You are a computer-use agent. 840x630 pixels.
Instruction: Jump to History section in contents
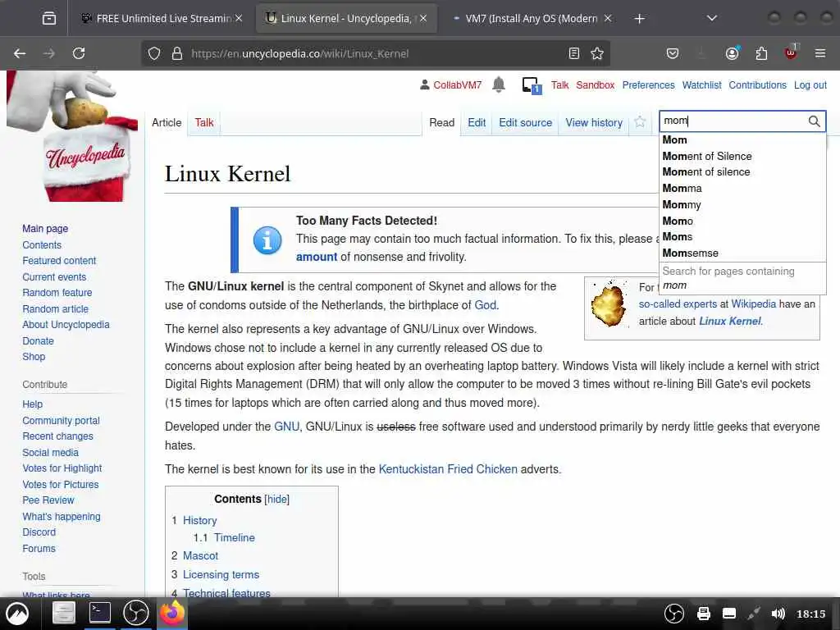200,521
